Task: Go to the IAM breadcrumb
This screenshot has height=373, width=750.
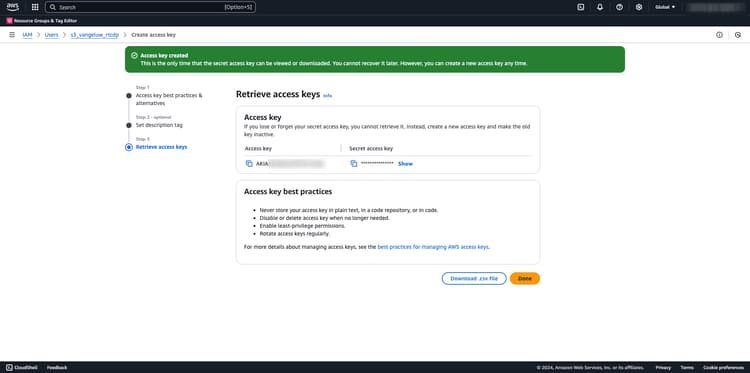Action: point(27,35)
